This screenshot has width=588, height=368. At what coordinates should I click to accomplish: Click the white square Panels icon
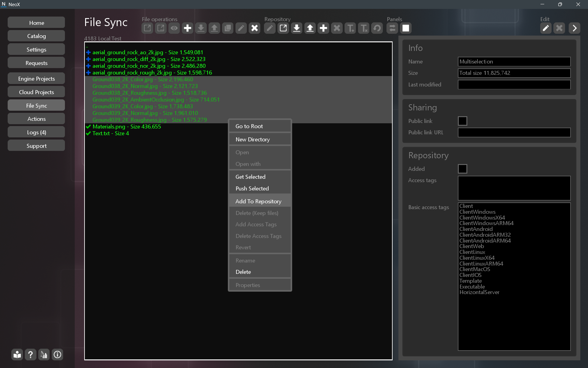[x=406, y=28]
